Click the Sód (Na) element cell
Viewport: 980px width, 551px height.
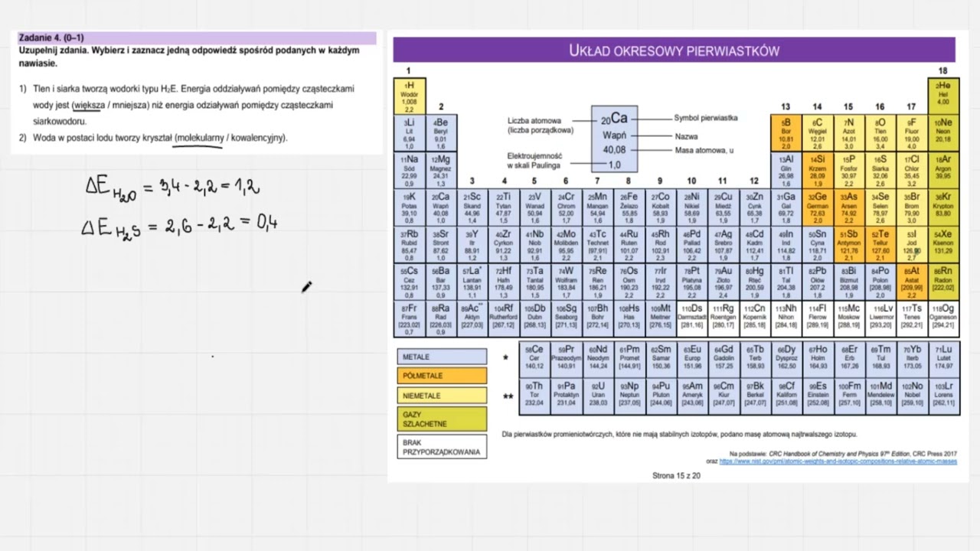point(410,170)
